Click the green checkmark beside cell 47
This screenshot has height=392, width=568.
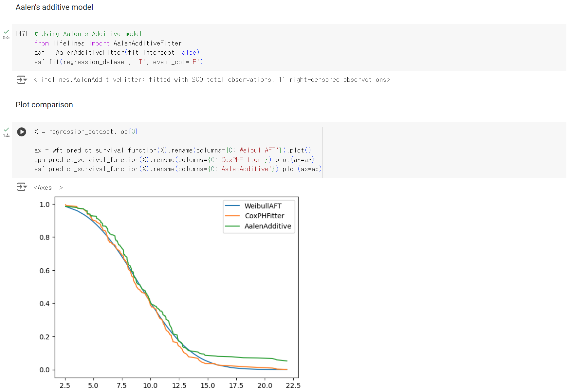tap(6, 32)
